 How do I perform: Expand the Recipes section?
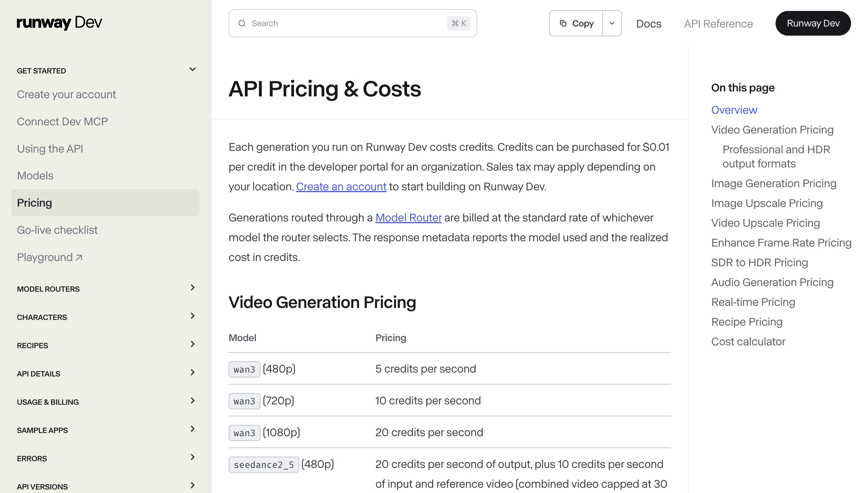tap(193, 344)
